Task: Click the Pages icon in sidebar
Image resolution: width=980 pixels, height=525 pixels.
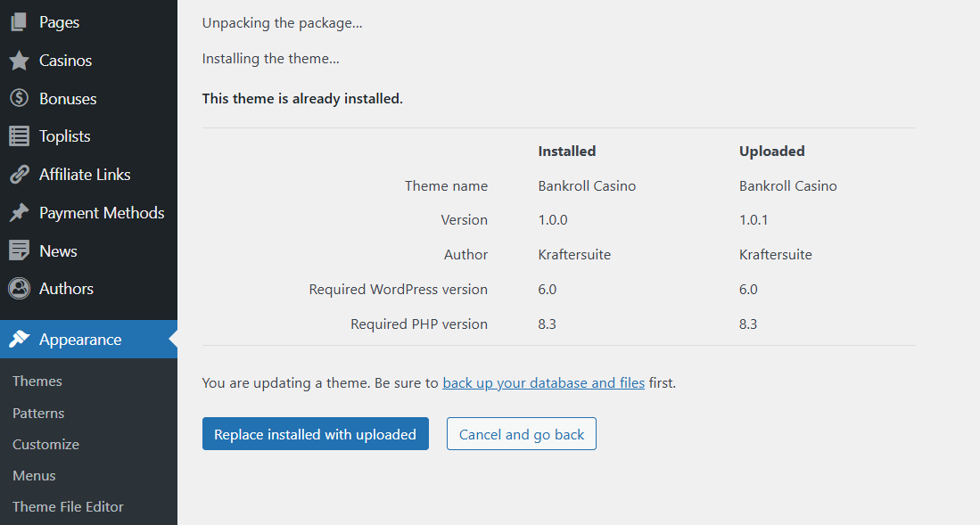Action: 19,22
